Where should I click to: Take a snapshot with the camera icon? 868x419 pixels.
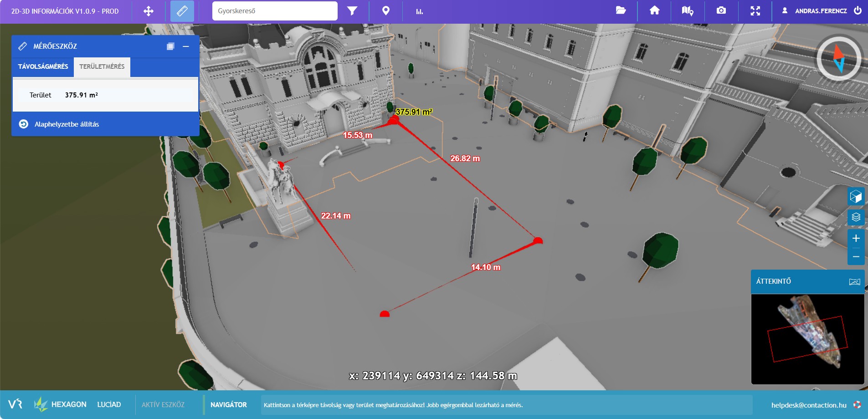[721, 10]
